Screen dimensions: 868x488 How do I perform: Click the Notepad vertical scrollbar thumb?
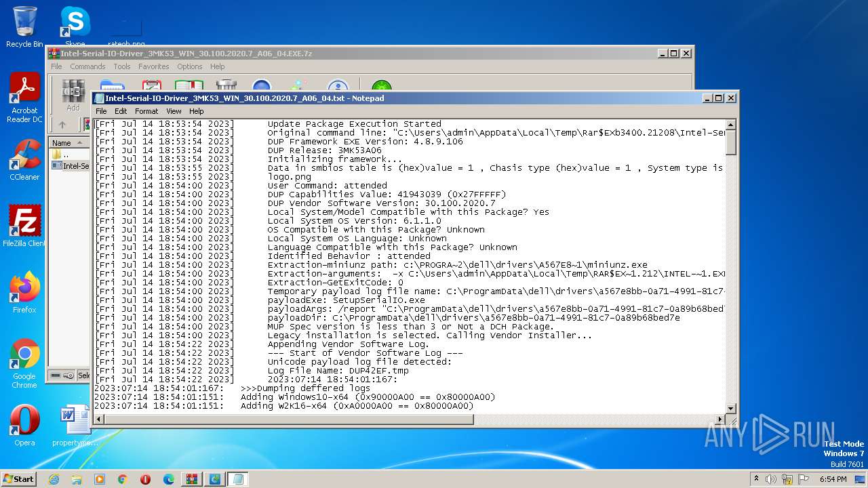[731, 142]
